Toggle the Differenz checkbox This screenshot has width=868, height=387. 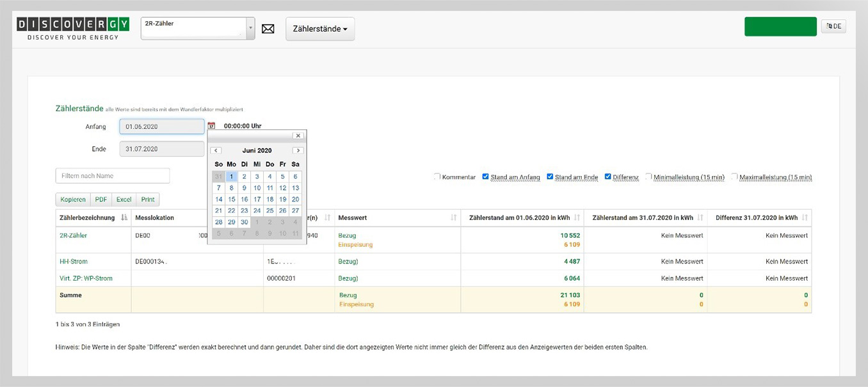coord(608,177)
